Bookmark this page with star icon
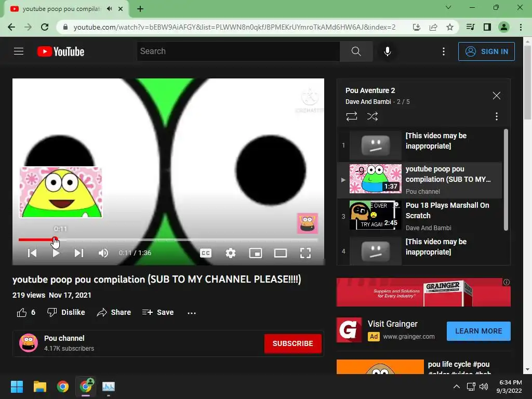This screenshot has height=399, width=532. coord(449,27)
